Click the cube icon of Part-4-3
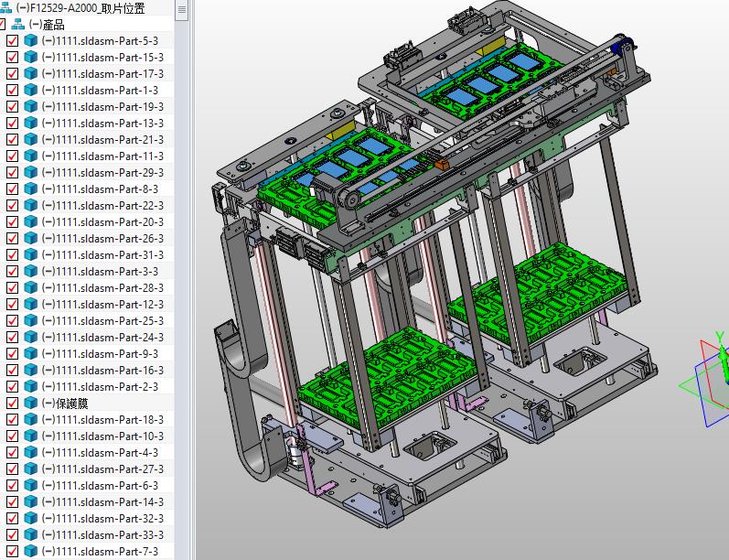 (31, 453)
